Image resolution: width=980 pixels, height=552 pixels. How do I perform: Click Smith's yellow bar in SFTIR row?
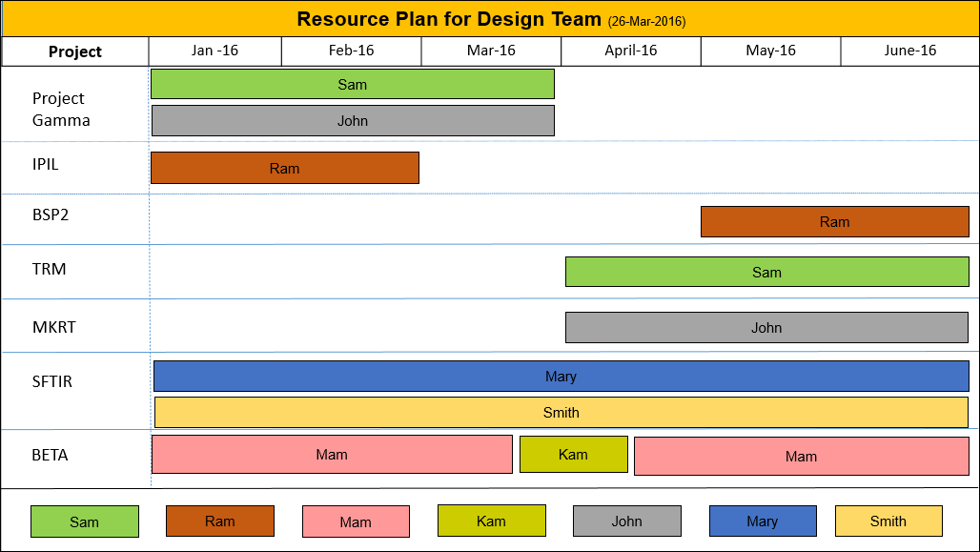click(x=561, y=412)
